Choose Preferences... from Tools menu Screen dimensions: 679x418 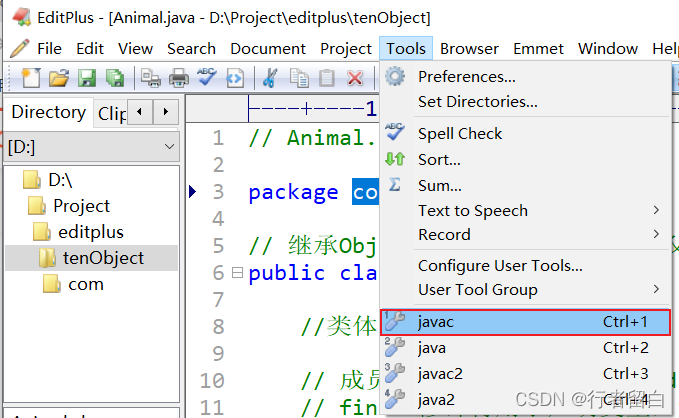click(526, 77)
